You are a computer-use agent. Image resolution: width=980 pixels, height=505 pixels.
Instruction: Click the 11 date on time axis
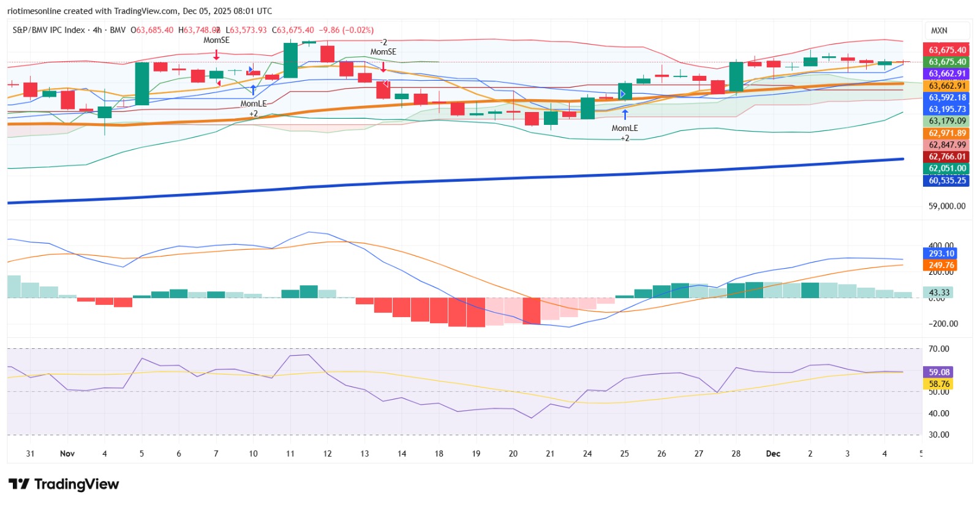tap(290, 454)
